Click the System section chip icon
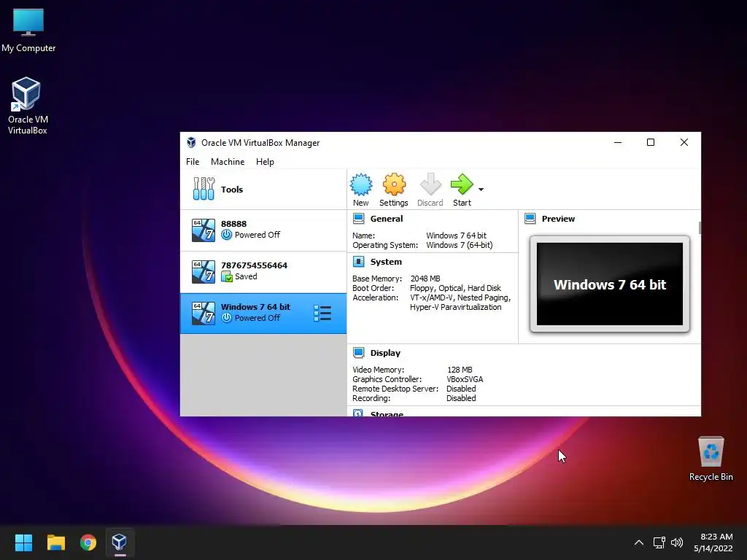The image size is (747, 560). (x=358, y=262)
